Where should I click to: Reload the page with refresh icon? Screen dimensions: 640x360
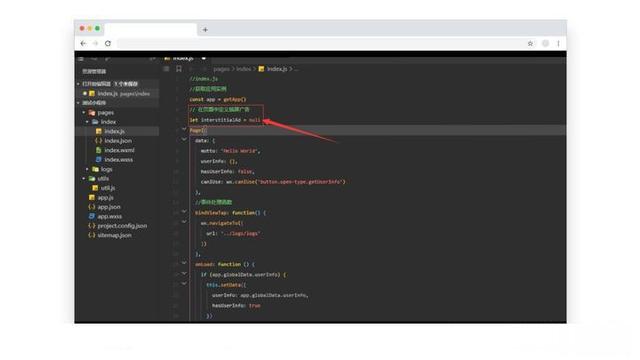pos(108,43)
